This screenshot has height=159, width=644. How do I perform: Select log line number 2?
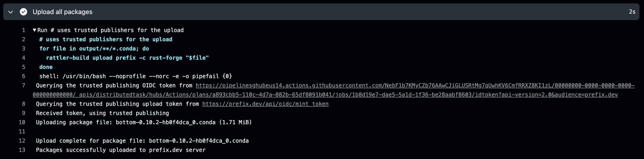[23, 40]
